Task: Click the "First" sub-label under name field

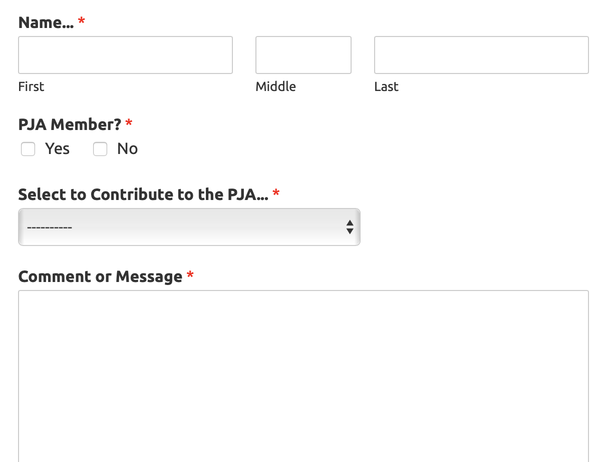Action: [31, 87]
